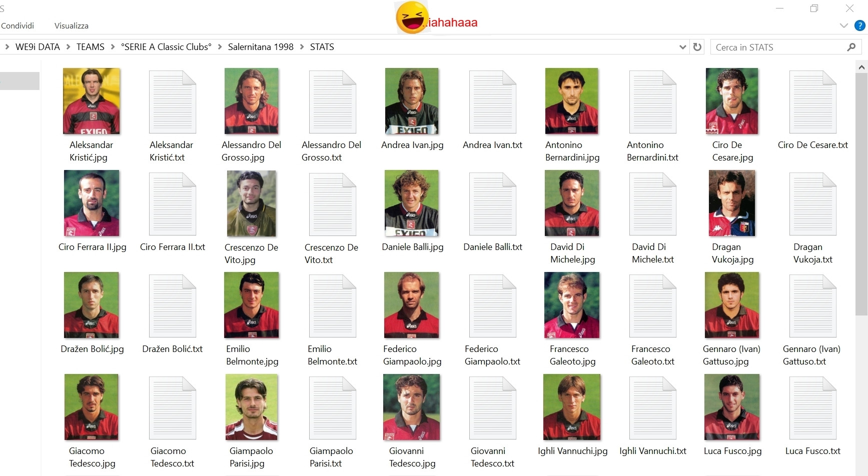Select the Andrea Ivan.txt document icon
The width and height of the screenshot is (868, 476).
coord(492,101)
